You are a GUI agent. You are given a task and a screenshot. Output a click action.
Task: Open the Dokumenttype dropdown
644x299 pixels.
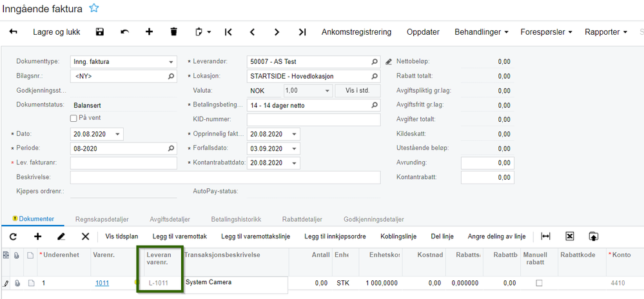pyautogui.click(x=171, y=62)
